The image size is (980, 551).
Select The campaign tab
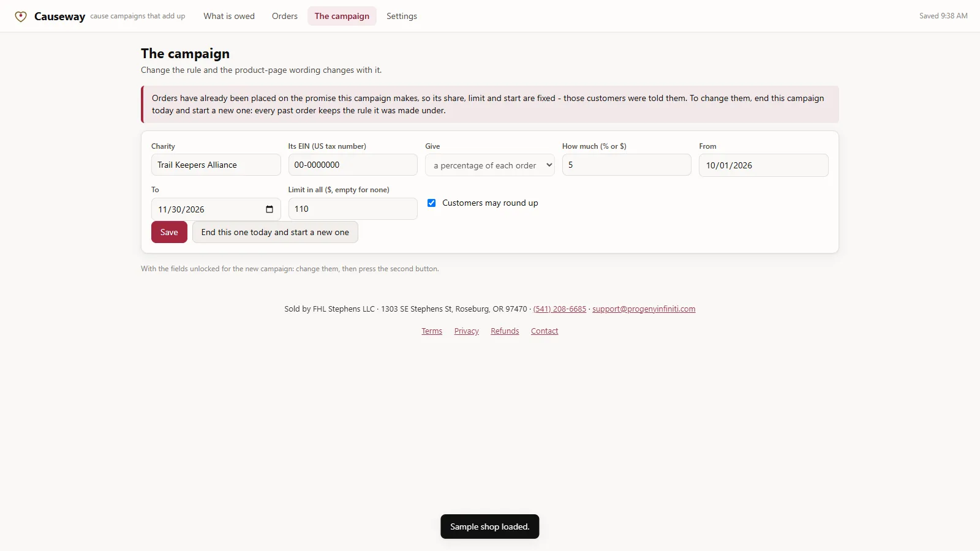(x=342, y=16)
